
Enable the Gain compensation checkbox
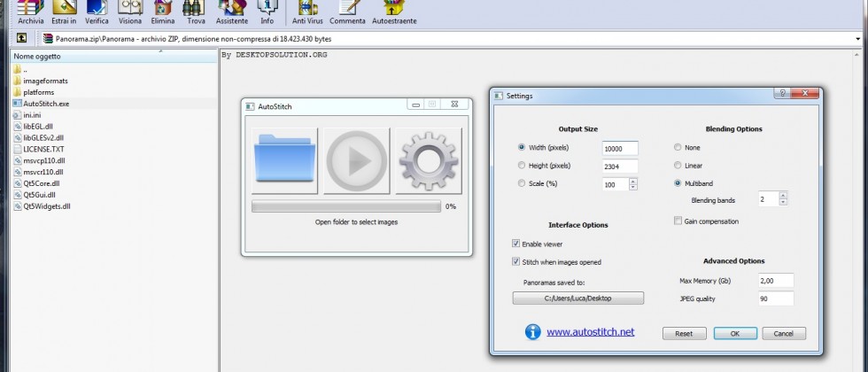point(678,221)
